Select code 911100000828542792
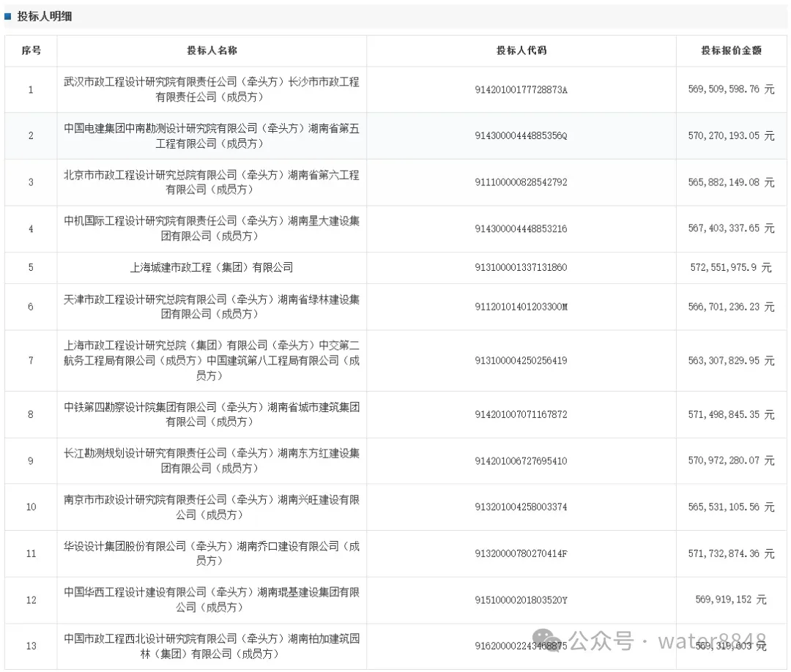 pyautogui.click(x=521, y=182)
